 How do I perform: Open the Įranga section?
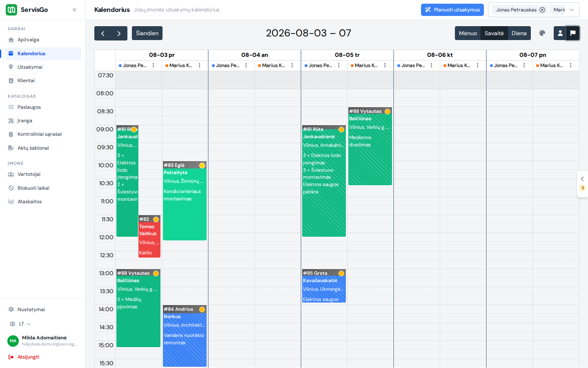(43, 121)
